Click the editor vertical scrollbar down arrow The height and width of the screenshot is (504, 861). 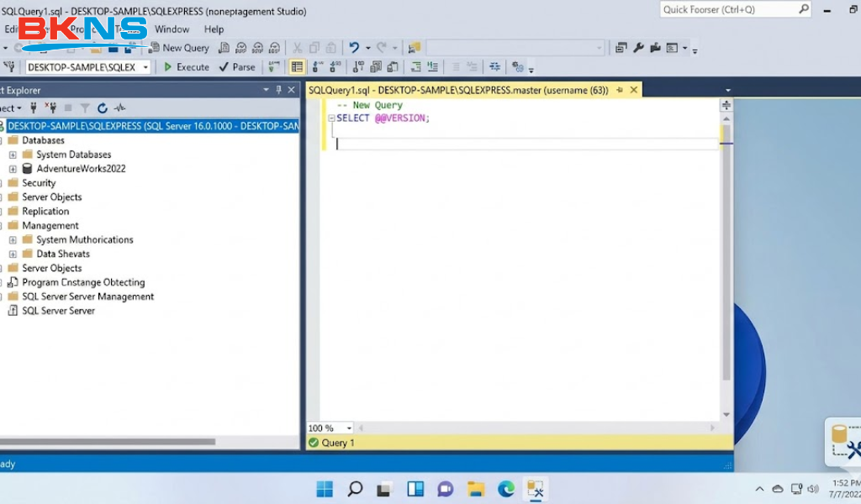click(x=726, y=415)
